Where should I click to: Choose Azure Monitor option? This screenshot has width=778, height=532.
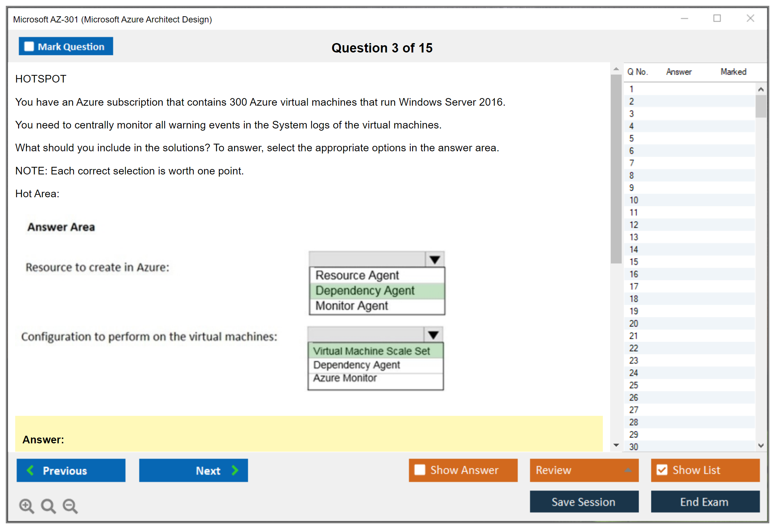345,378
